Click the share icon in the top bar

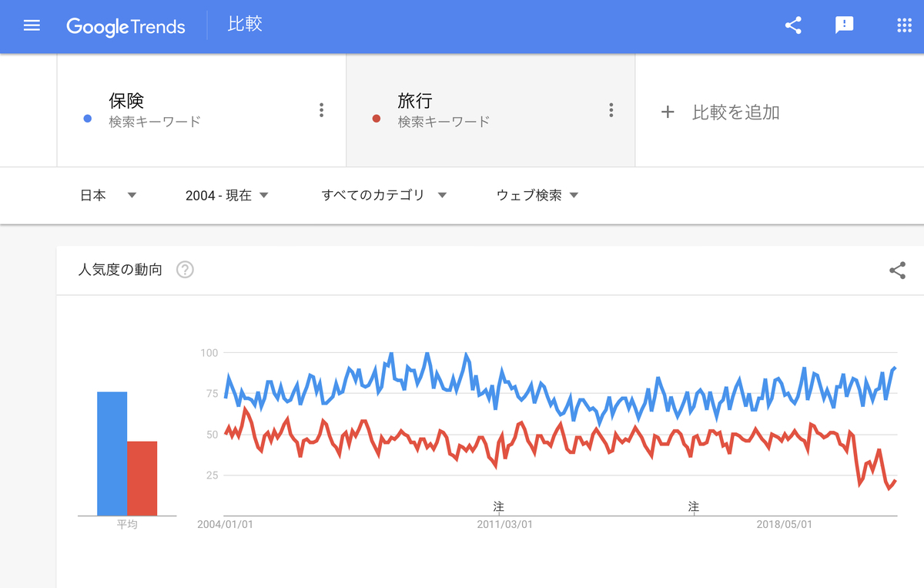(x=792, y=25)
